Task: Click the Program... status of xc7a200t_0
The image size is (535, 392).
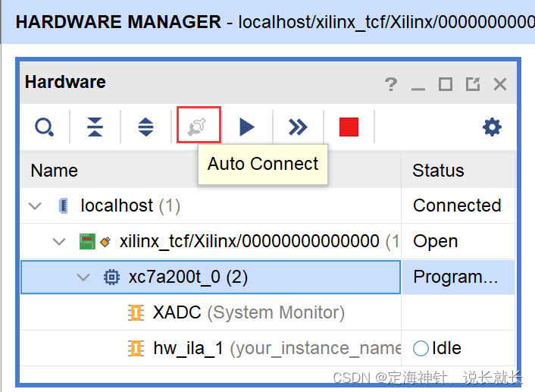Action: point(455,277)
